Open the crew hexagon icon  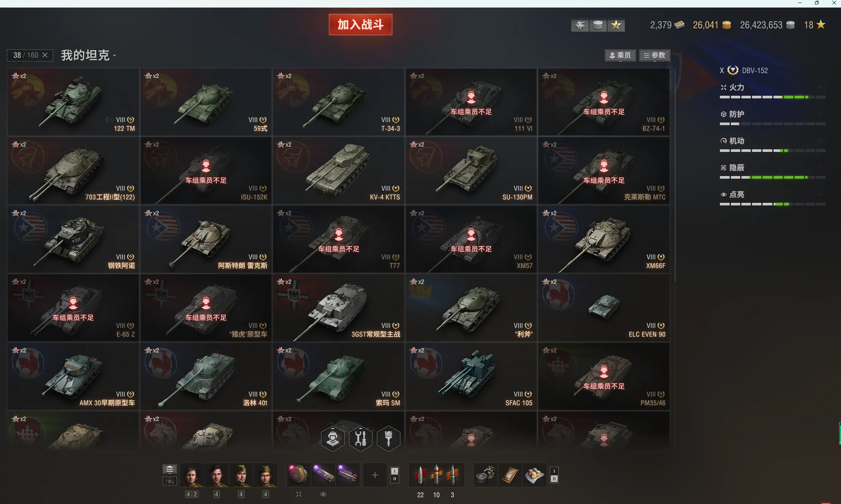pyautogui.click(x=332, y=438)
